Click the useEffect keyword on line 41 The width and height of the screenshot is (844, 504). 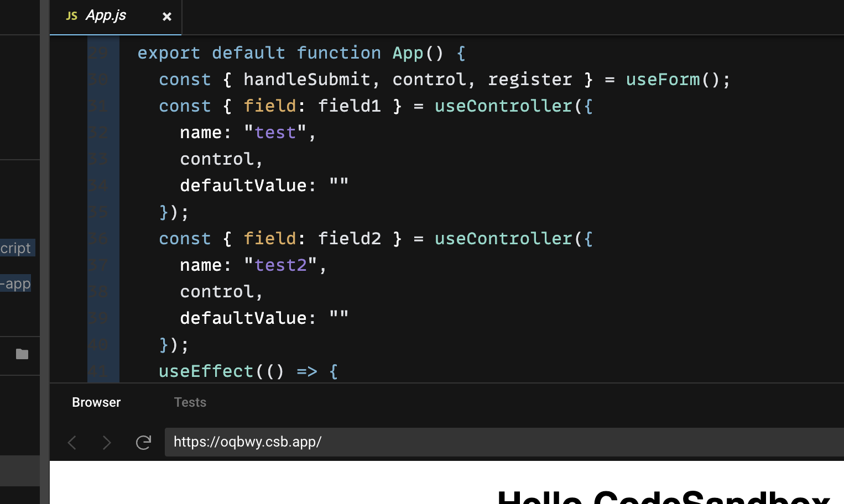pos(206,371)
